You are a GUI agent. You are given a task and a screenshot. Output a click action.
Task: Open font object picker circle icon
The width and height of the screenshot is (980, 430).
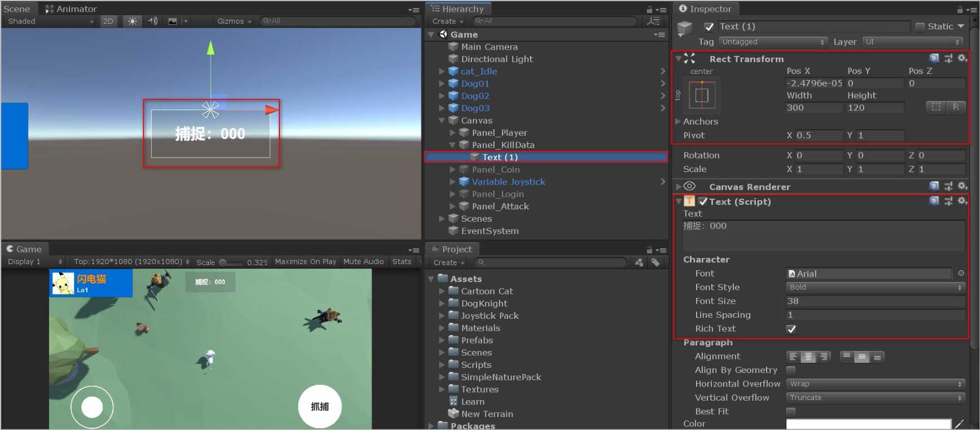[x=961, y=273]
